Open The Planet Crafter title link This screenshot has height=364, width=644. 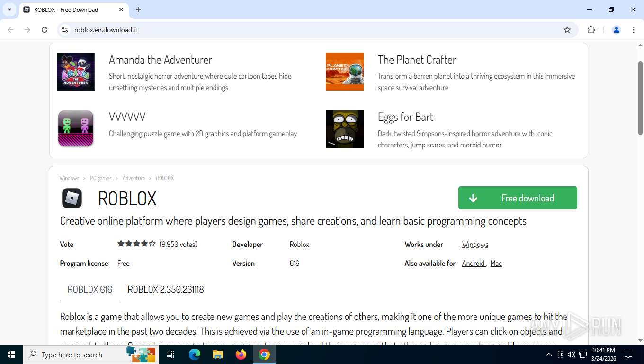pyautogui.click(x=417, y=60)
